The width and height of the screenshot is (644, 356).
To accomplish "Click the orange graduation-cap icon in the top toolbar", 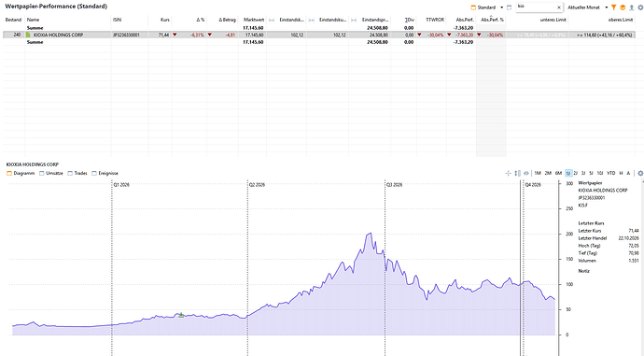I will [x=623, y=7].
